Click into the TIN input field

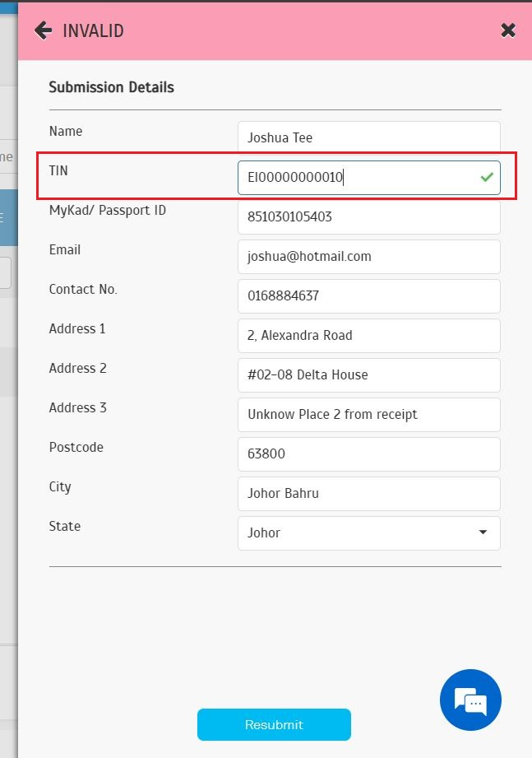point(354,177)
